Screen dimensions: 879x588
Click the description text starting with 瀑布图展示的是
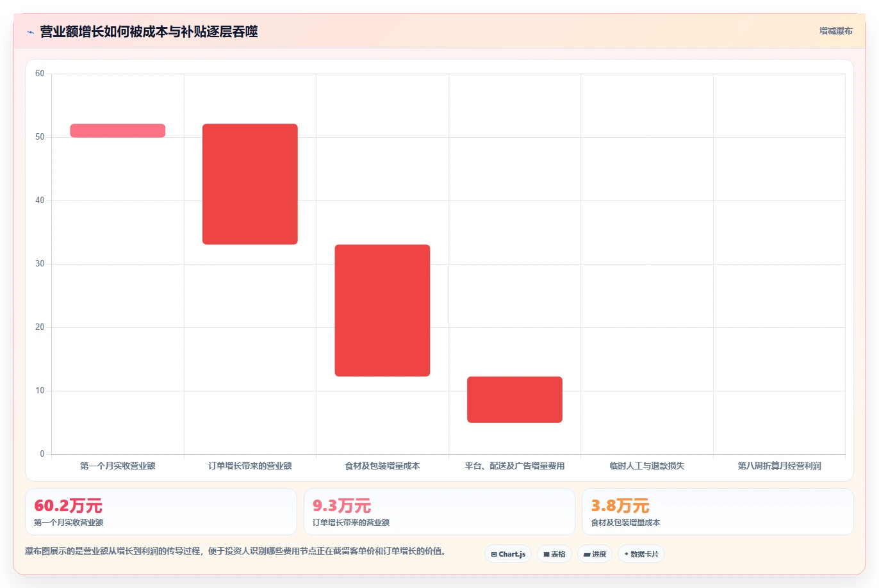pos(235,551)
